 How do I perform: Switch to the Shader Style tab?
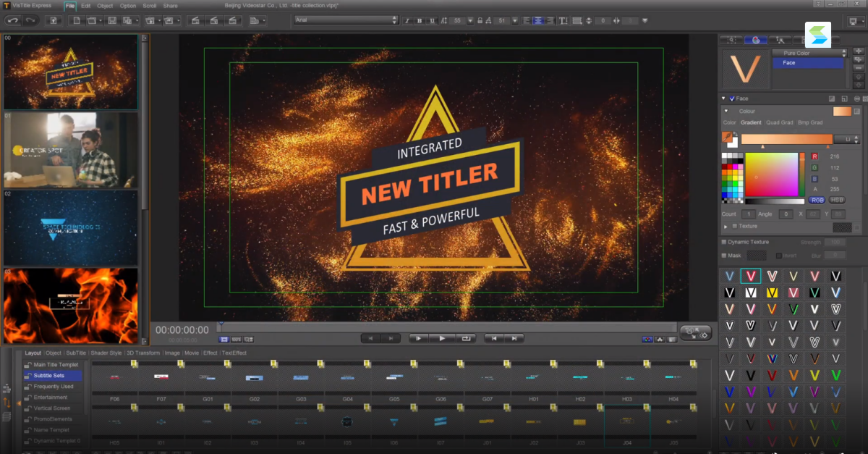pos(106,353)
